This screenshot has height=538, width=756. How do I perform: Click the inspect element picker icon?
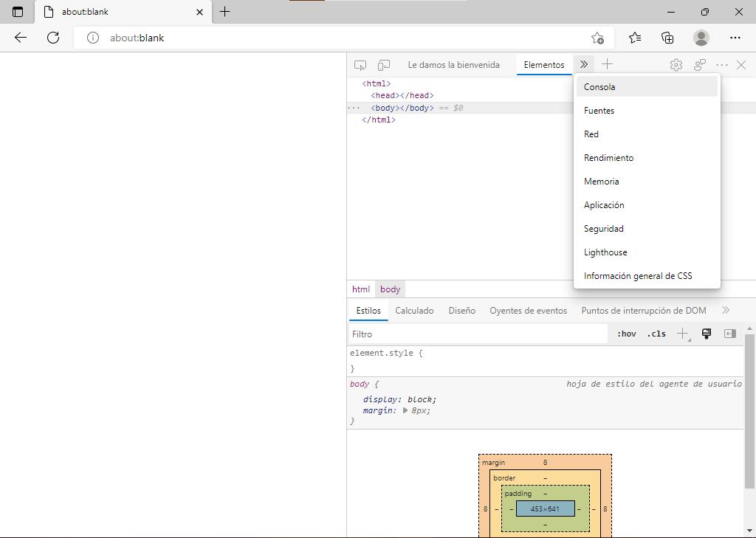[x=360, y=65]
